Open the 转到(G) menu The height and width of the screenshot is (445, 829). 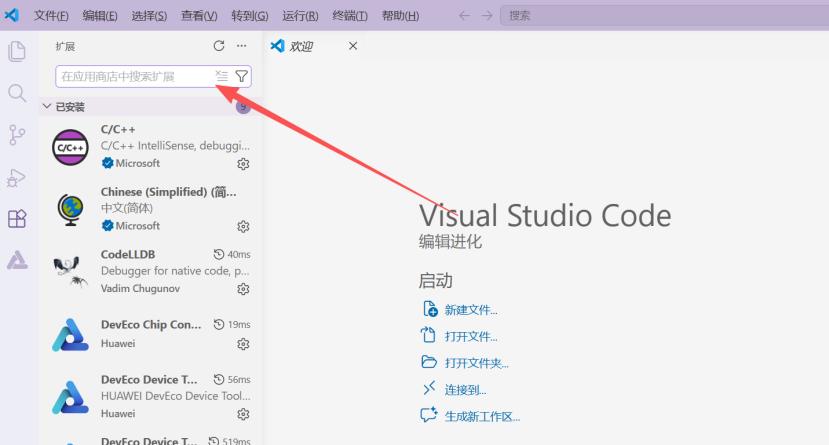[x=250, y=16]
